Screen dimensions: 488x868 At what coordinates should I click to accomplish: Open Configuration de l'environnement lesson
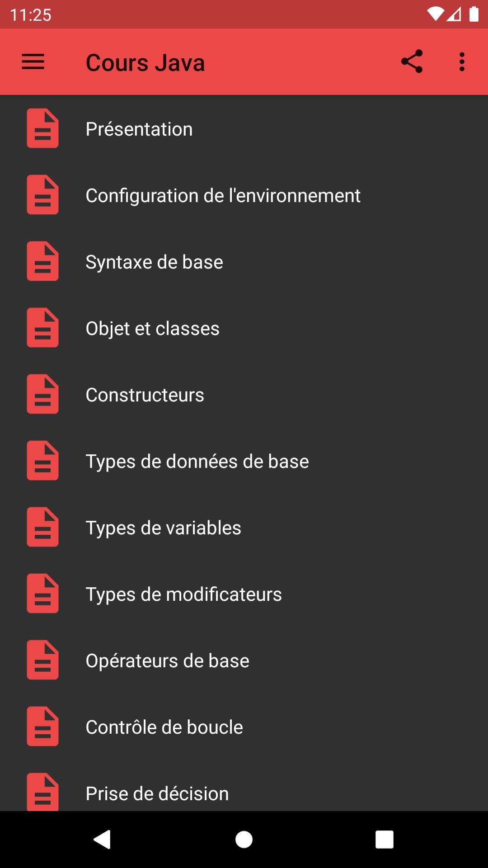pos(244,195)
